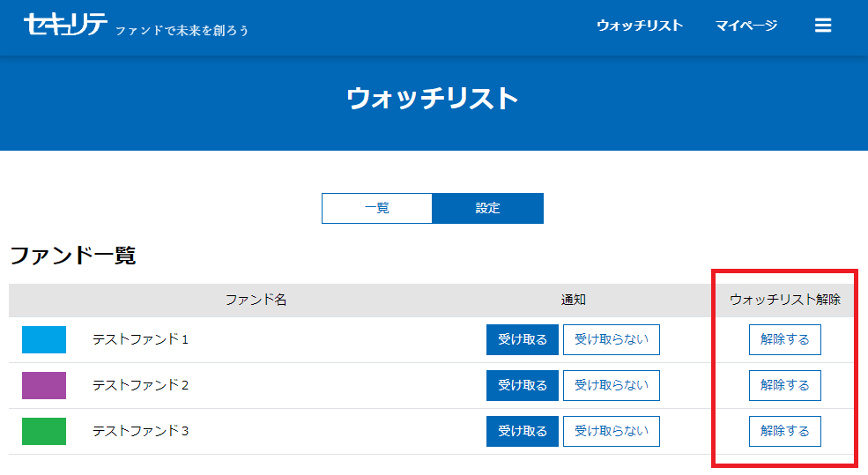This screenshot has width=868, height=475.
Task: Select 受け取らない for テストファンド2
Action: click(x=611, y=385)
